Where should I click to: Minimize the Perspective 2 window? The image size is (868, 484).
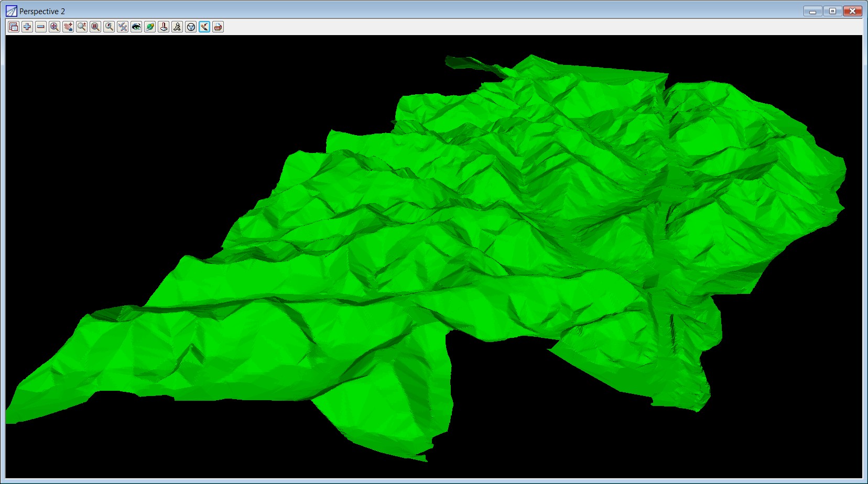812,11
